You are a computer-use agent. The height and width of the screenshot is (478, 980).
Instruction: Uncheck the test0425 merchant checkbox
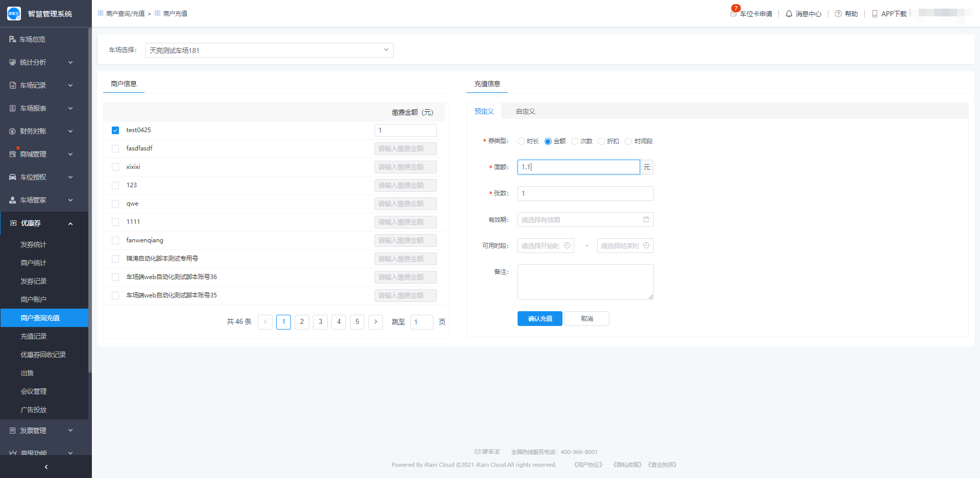[115, 130]
